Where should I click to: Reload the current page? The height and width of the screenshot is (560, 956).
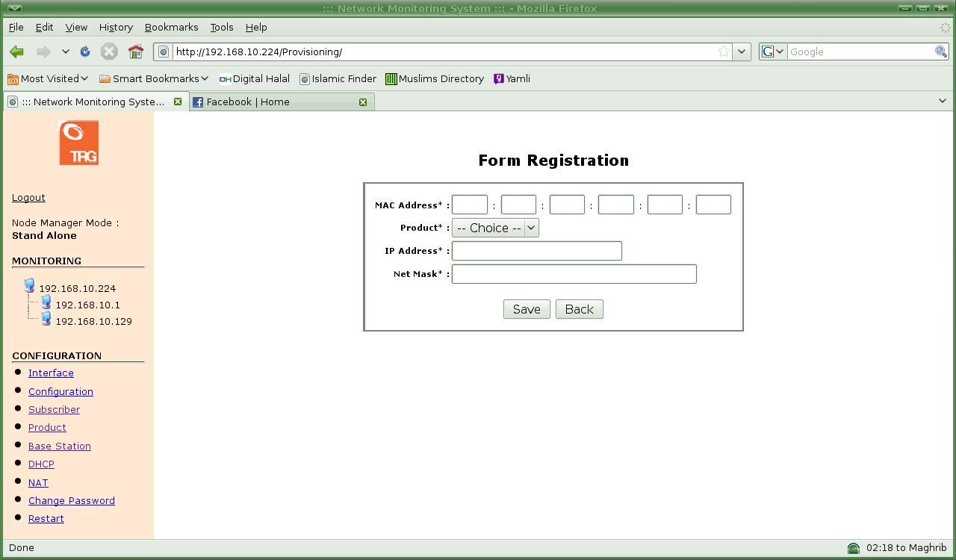pos(85,52)
